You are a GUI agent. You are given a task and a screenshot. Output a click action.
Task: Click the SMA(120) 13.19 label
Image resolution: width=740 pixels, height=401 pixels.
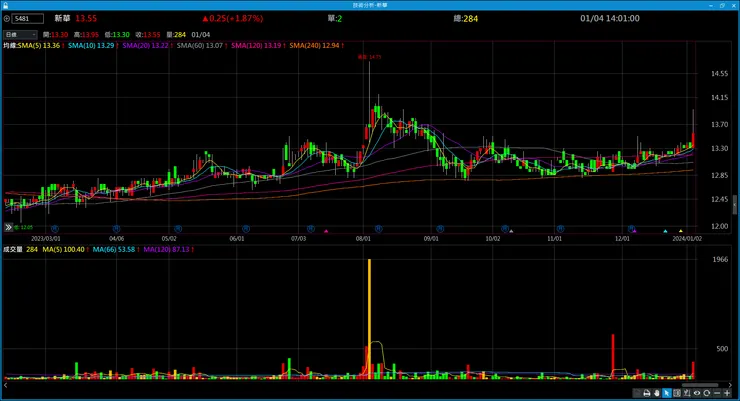coord(256,46)
